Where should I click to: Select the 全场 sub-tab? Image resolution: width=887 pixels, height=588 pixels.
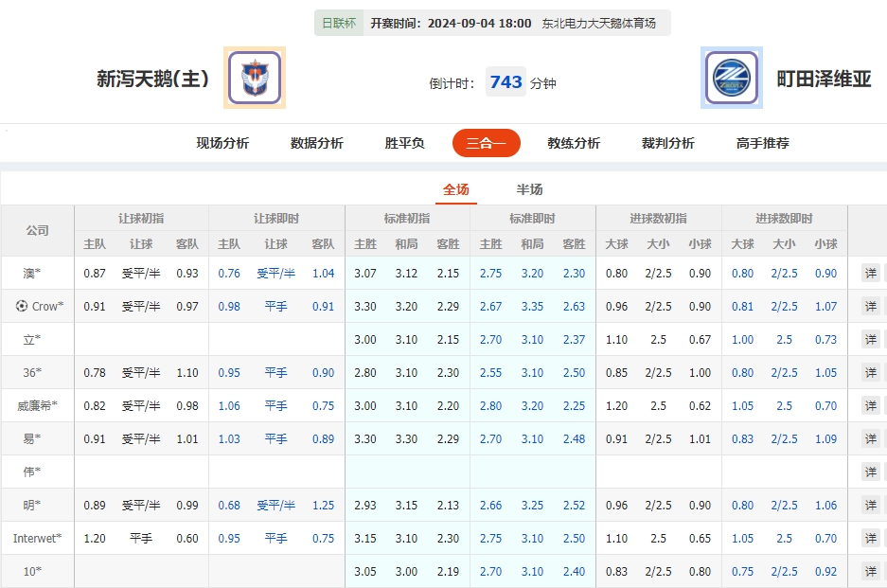click(x=455, y=188)
